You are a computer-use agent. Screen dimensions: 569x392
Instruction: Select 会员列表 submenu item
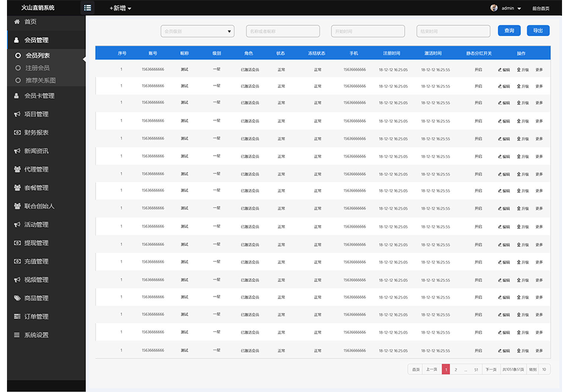coord(37,56)
